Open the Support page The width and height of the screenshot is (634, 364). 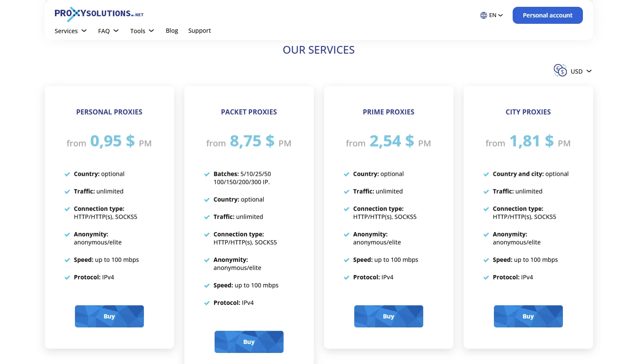(199, 31)
